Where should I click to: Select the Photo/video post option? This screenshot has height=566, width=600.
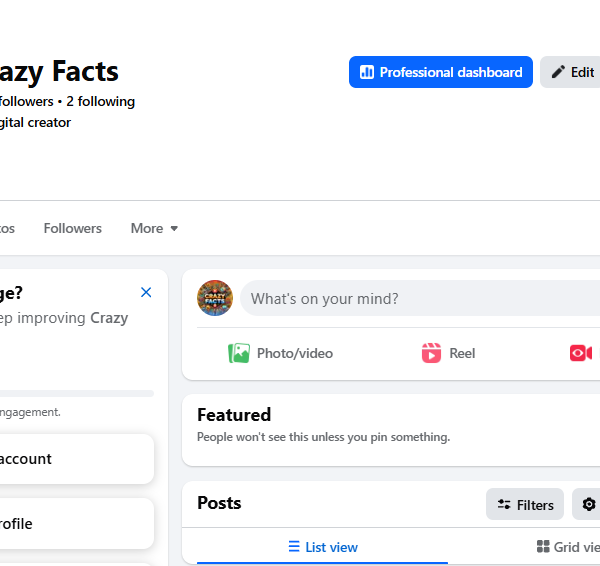tap(280, 353)
